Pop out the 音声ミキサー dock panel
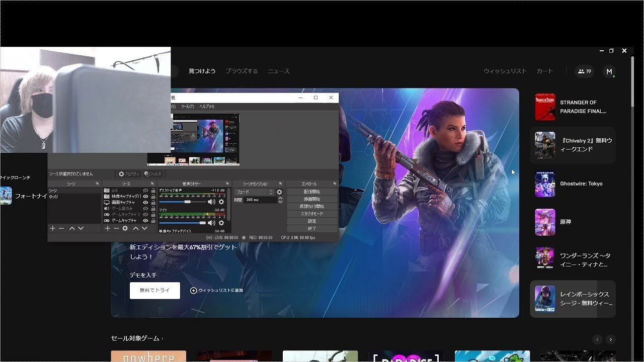The height and width of the screenshot is (362, 644). pos(227,184)
